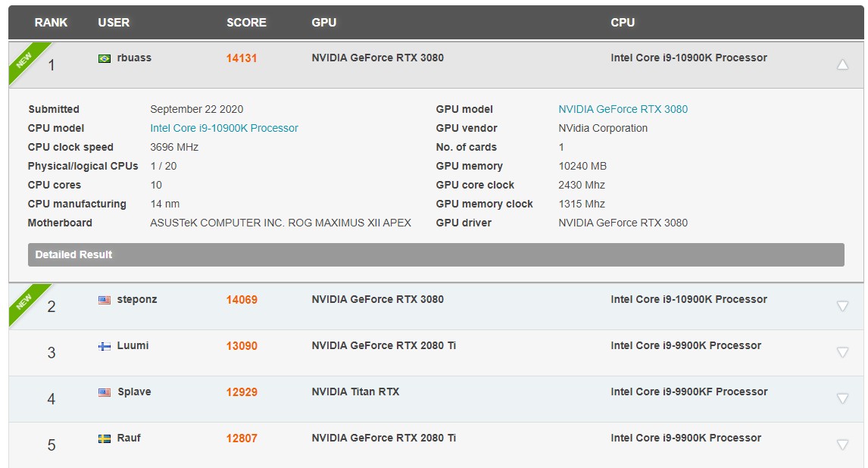Click the green NEW ribbon on rank 1

(23, 60)
